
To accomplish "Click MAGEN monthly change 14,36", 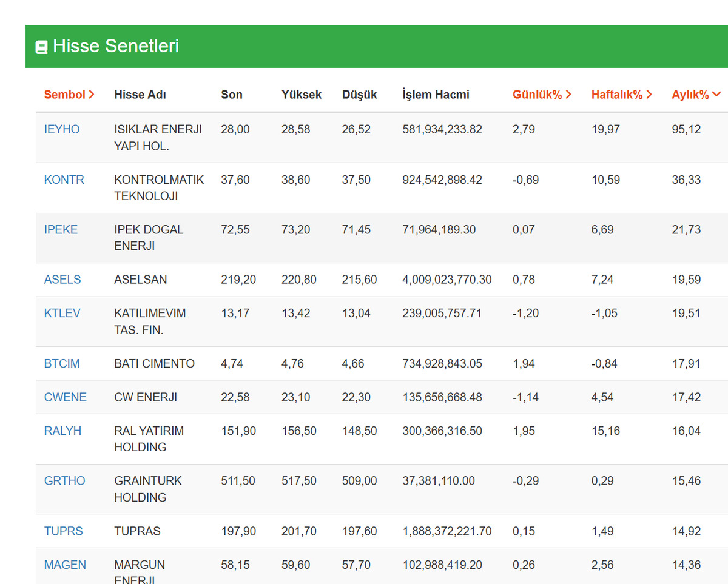I will click(x=686, y=565).
